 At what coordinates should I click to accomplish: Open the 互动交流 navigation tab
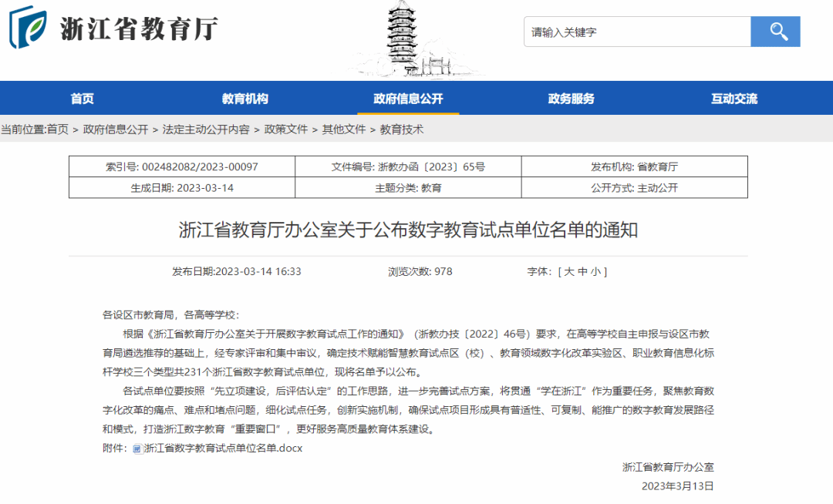734,99
